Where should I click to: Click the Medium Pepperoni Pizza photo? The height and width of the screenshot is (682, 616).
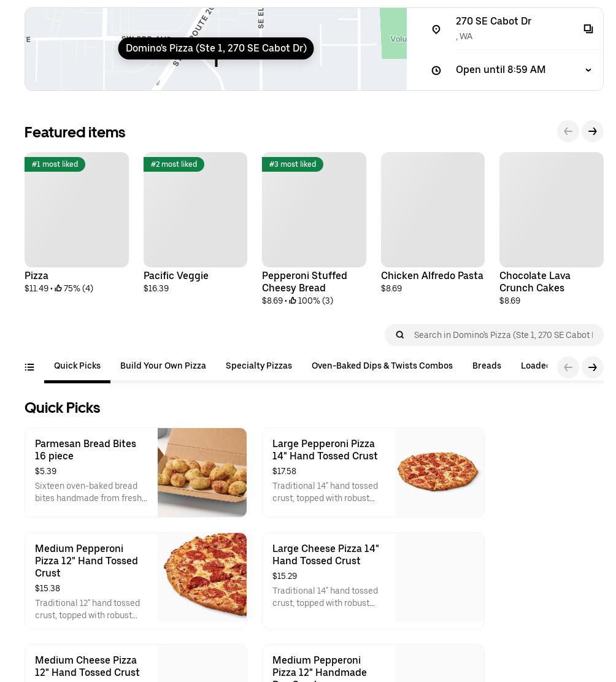202,577
